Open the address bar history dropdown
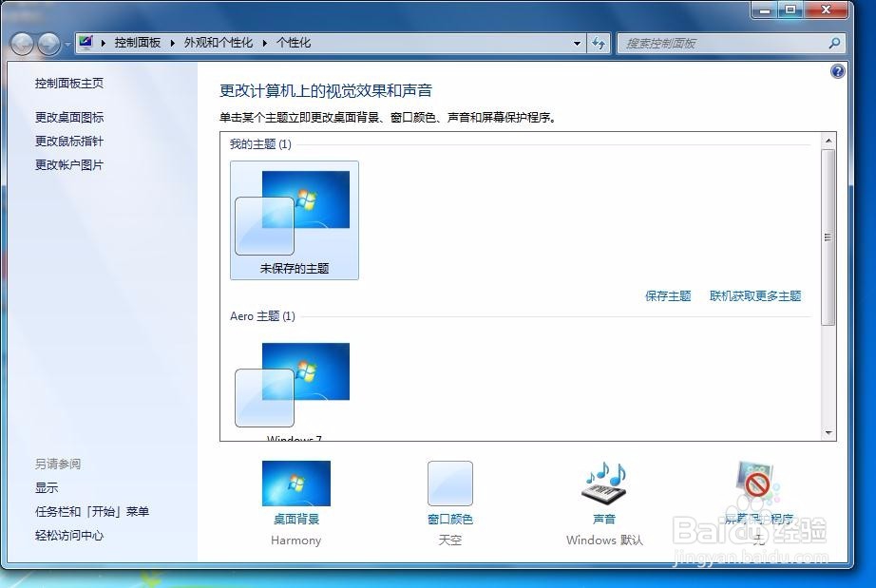Viewport: 876px width, 588px height. tap(577, 43)
